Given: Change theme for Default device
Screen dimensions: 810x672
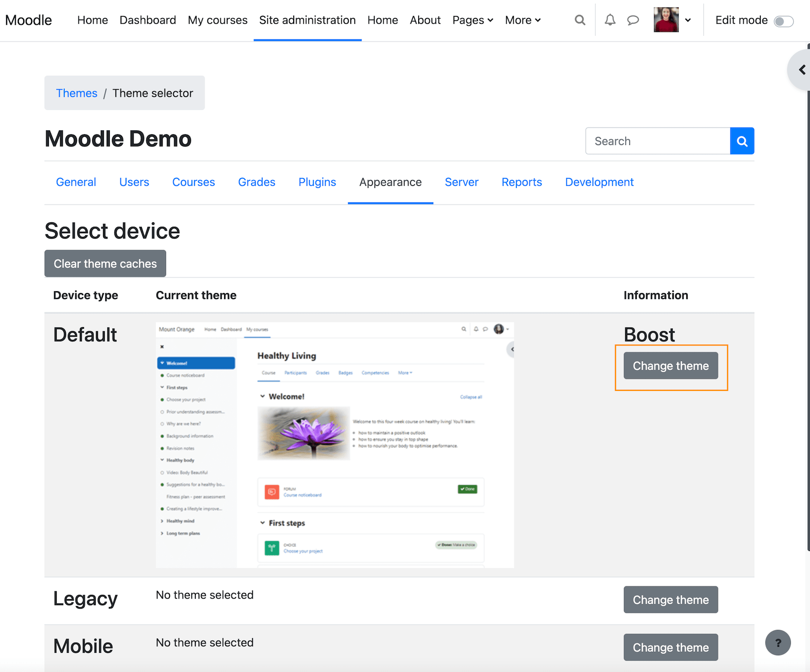Looking at the screenshot, I should click(x=671, y=366).
